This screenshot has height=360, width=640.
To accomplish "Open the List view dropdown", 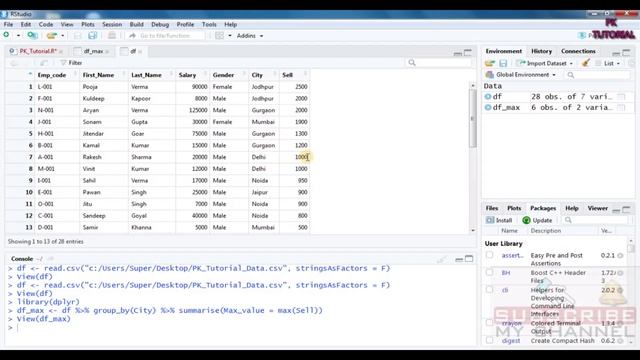I will click(x=608, y=63).
